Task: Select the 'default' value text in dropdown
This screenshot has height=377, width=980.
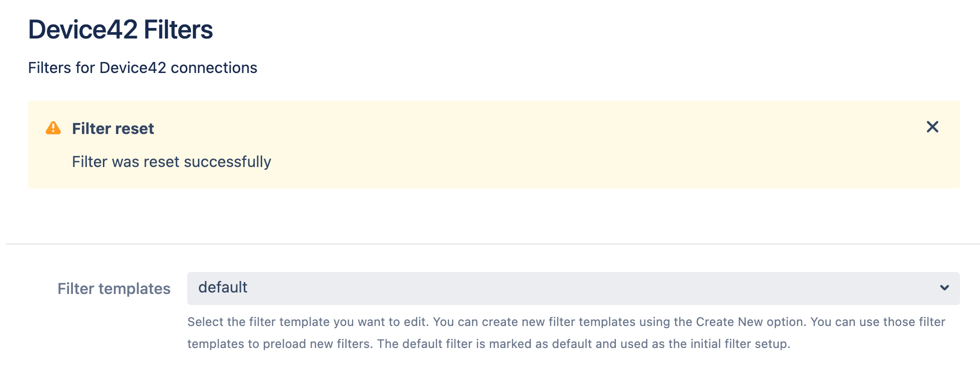Action: click(x=223, y=287)
